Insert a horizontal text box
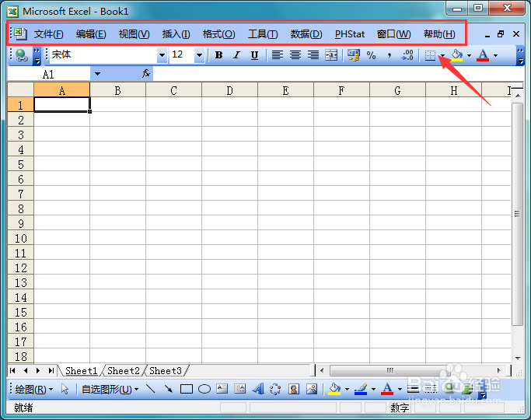This screenshot has width=531, height=420. tap(222, 389)
